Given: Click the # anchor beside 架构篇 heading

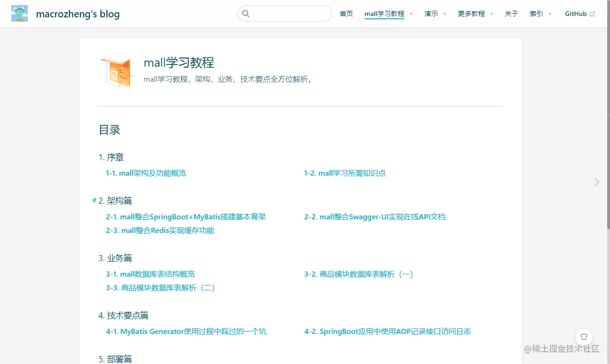Looking at the screenshot, I should tap(94, 201).
